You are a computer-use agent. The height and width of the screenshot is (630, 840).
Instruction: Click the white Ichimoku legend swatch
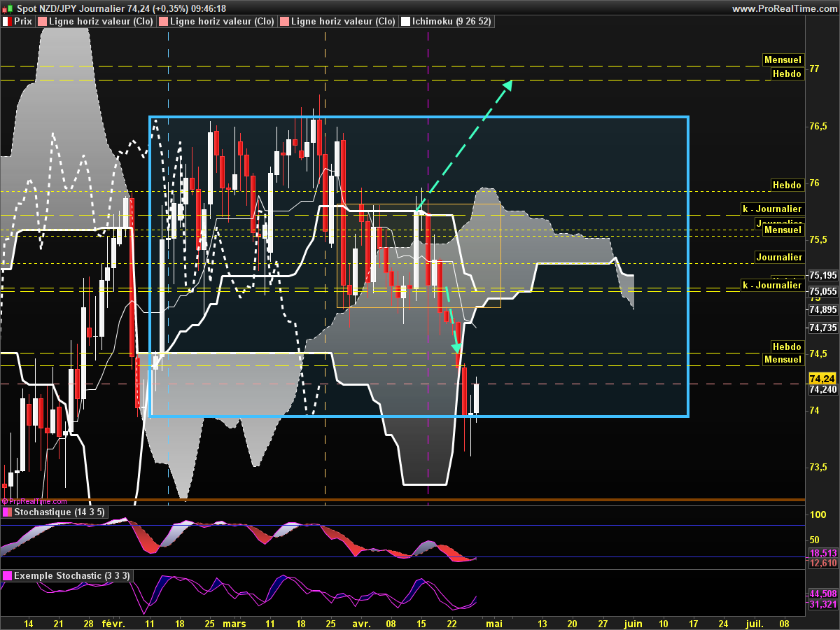(405, 22)
